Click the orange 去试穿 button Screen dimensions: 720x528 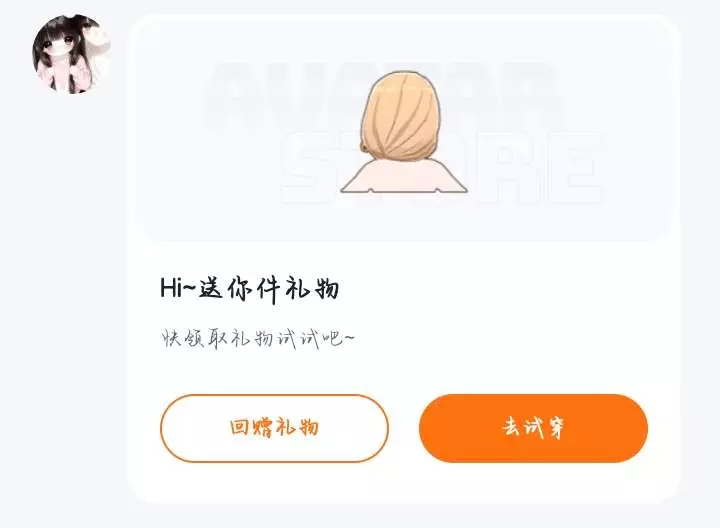click(533, 428)
